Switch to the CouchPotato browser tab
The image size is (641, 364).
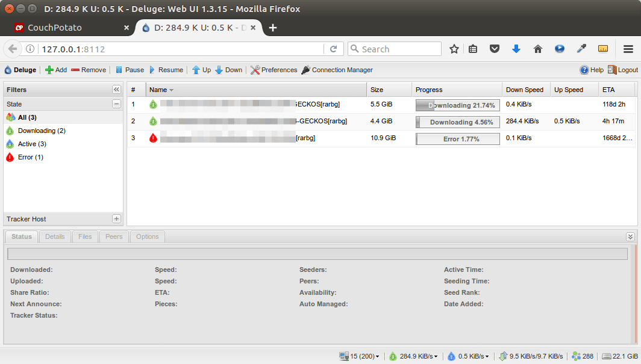[55, 28]
